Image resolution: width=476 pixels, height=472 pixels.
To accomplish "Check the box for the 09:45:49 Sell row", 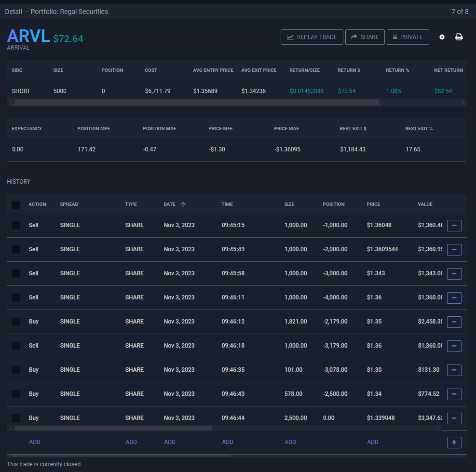I will pos(16,249).
